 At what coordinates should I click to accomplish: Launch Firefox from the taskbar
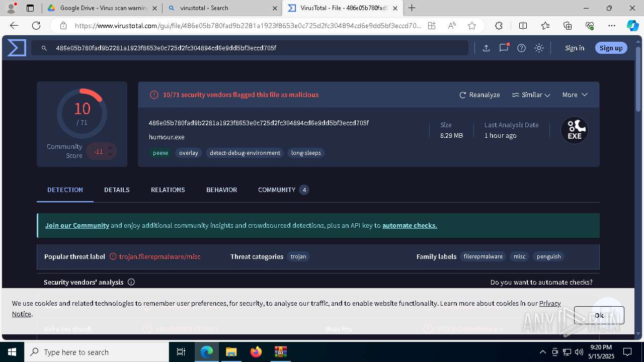tap(256, 352)
